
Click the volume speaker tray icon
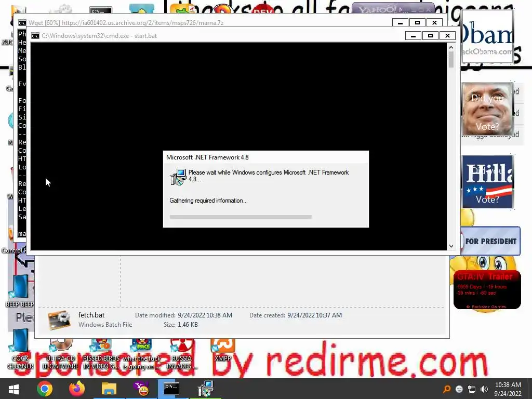tap(484, 389)
